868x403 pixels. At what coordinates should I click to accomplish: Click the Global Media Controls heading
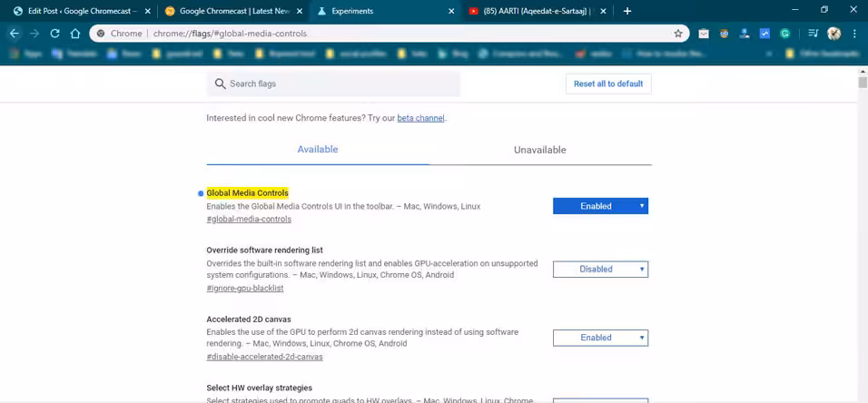tap(248, 193)
